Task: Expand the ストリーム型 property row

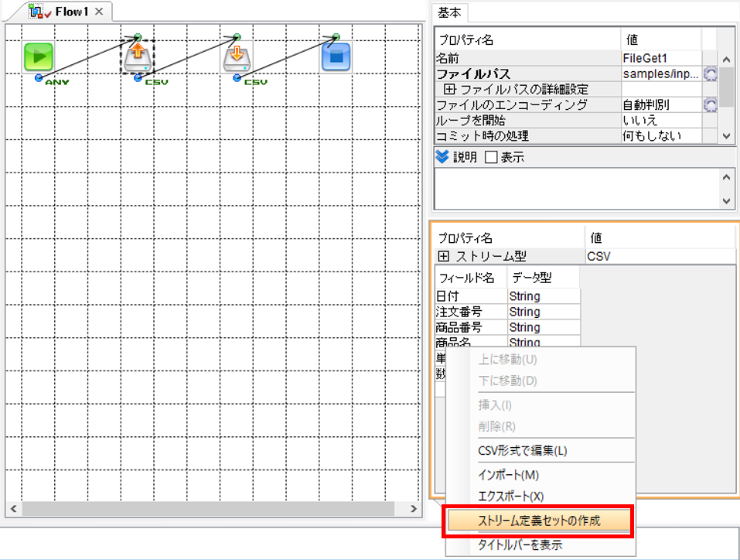Action: click(x=443, y=256)
